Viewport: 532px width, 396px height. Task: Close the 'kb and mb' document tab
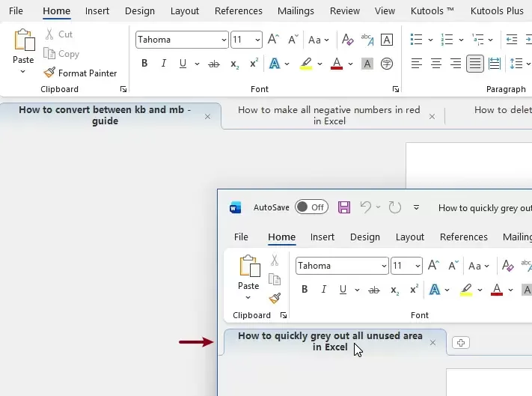coord(207,117)
